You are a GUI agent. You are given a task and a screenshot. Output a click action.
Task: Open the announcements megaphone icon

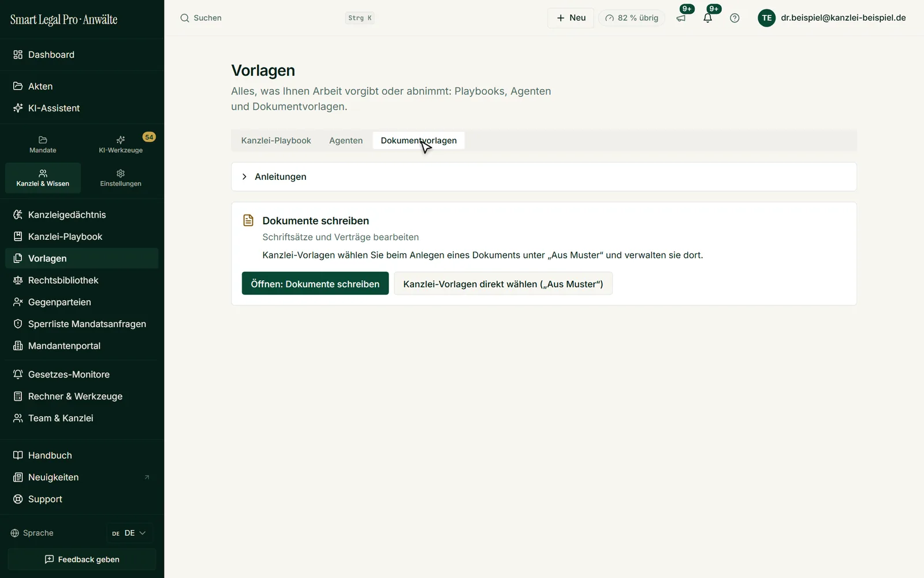point(681,18)
